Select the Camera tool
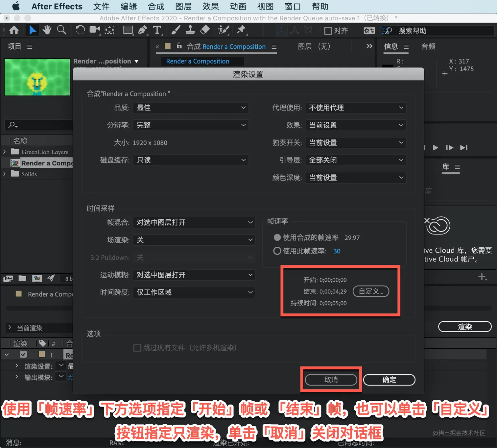The image size is (497, 448). (x=95, y=30)
